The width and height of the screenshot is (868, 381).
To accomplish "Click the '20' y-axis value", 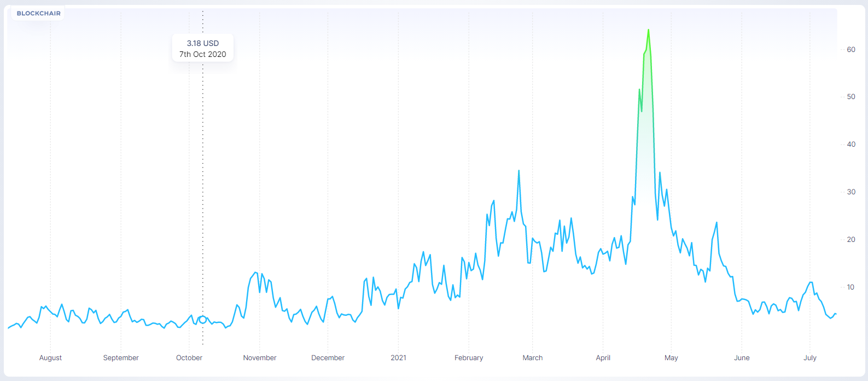I will pyautogui.click(x=851, y=240).
